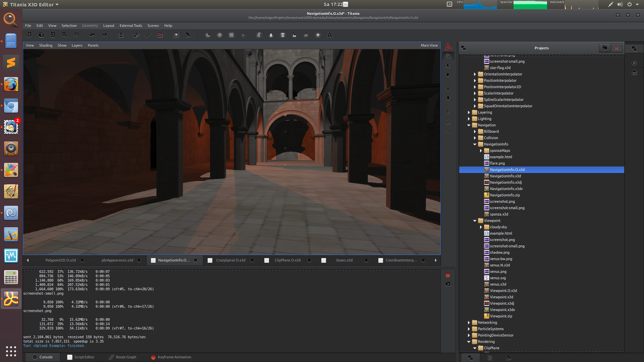This screenshot has height=362, width=644.
Task: Select the venus.png file in Projects
Action: pyautogui.click(x=499, y=271)
